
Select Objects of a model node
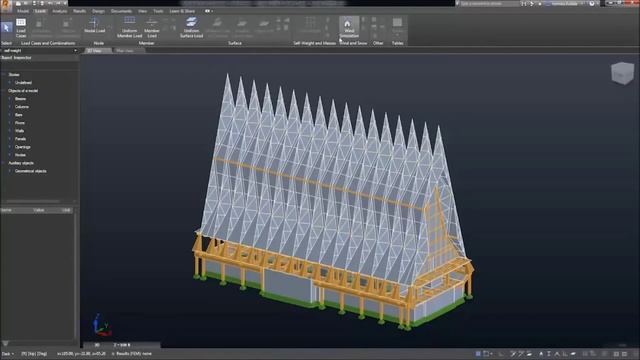(23, 91)
